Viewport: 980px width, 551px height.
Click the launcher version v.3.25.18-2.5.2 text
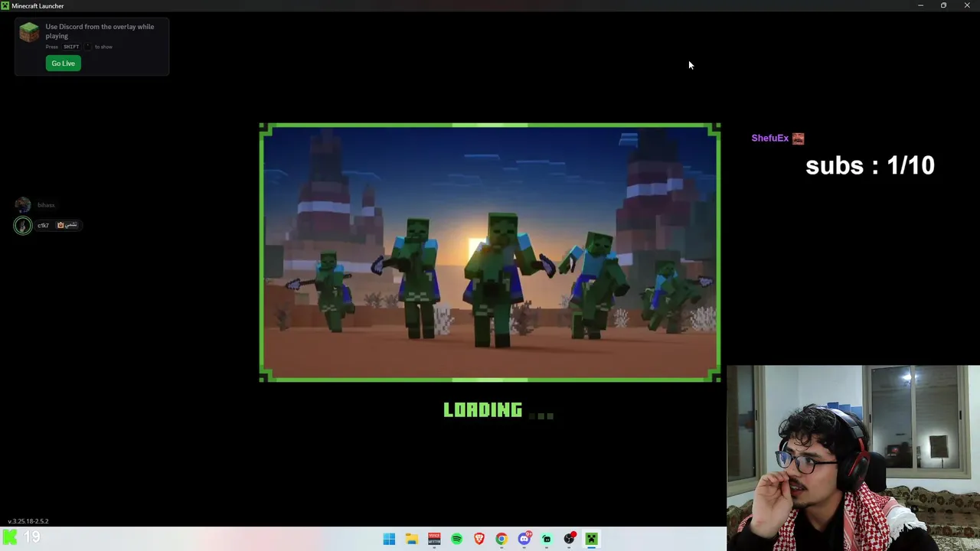[x=28, y=521]
